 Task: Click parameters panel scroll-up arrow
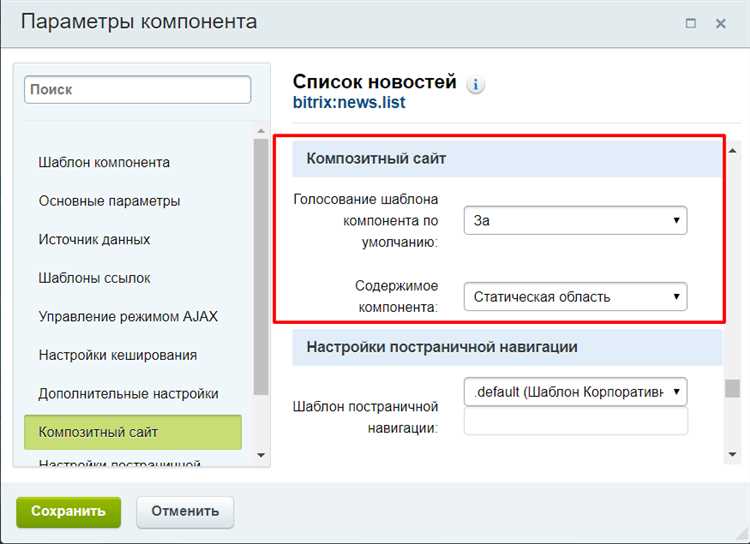(x=732, y=151)
